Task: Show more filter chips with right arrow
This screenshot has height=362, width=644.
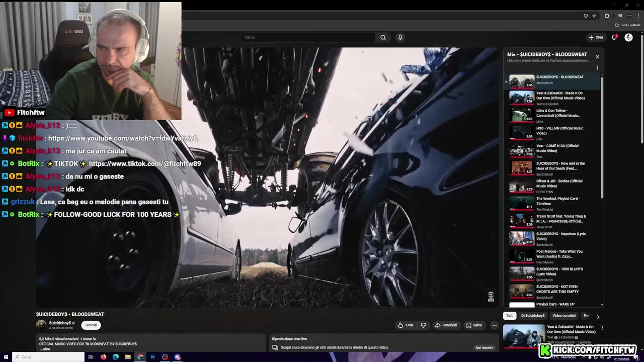Action: click(x=598, y=317)
